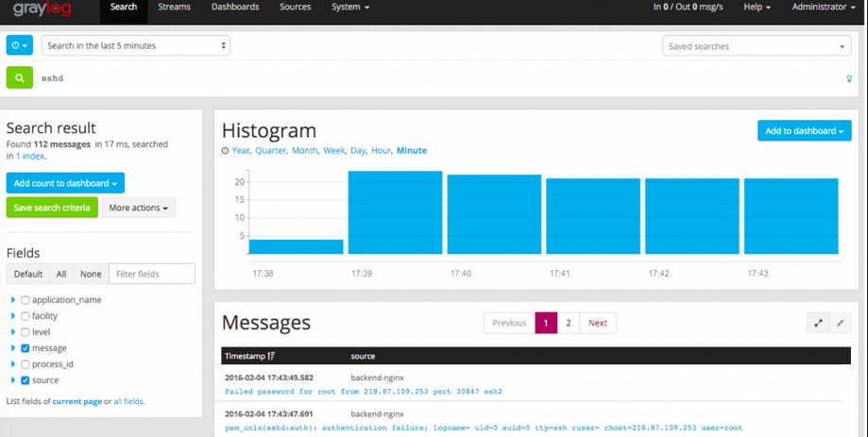Go to messages page 2
Image resolution: width=868 pixels, height=437 pixels.
pos(568,323)
